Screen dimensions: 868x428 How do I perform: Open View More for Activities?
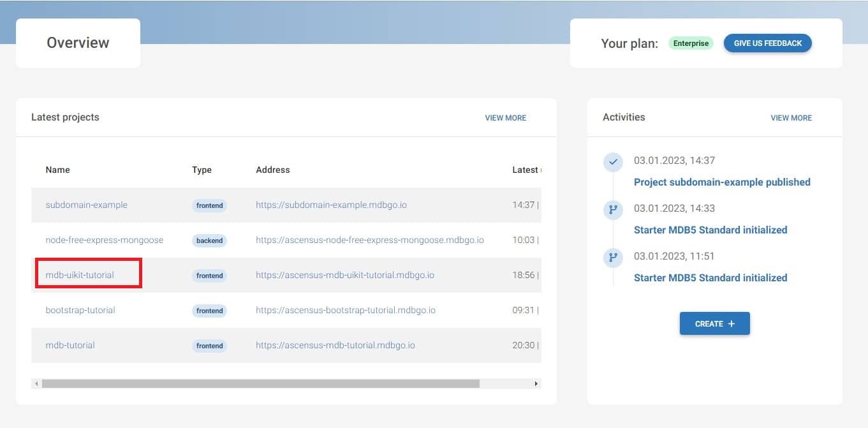pyautogui.click(x=791, y=118)
